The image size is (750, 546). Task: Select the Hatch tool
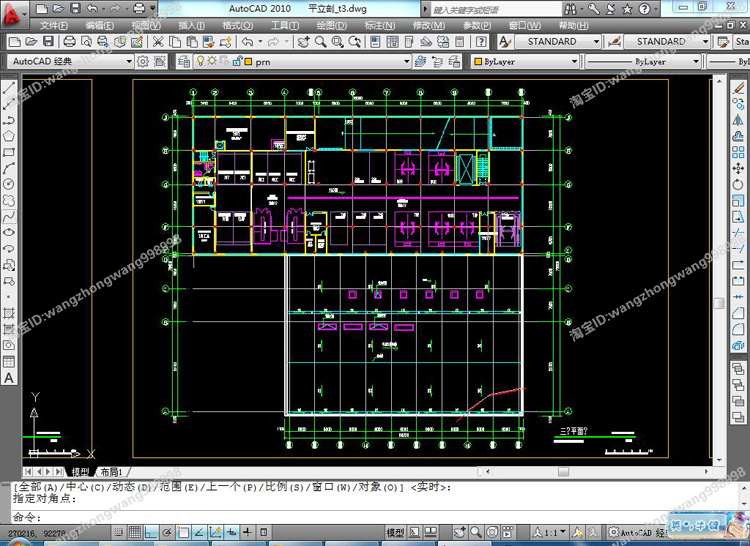click(x=9, y=313)
